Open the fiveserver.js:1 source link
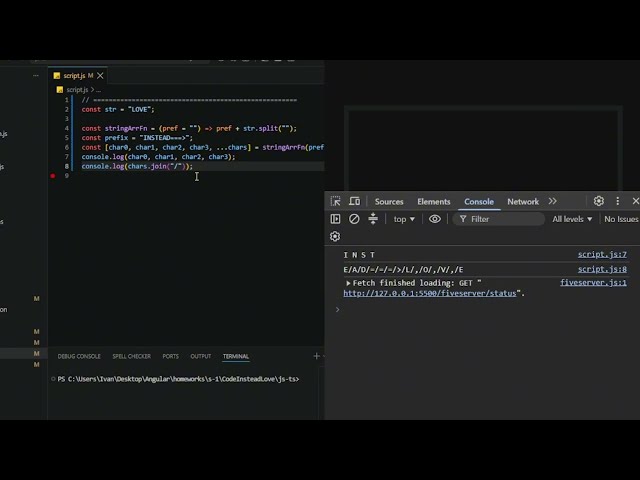The width and height of the screenshot is (640, 480). pyautogui.click(x=593, y=282)
